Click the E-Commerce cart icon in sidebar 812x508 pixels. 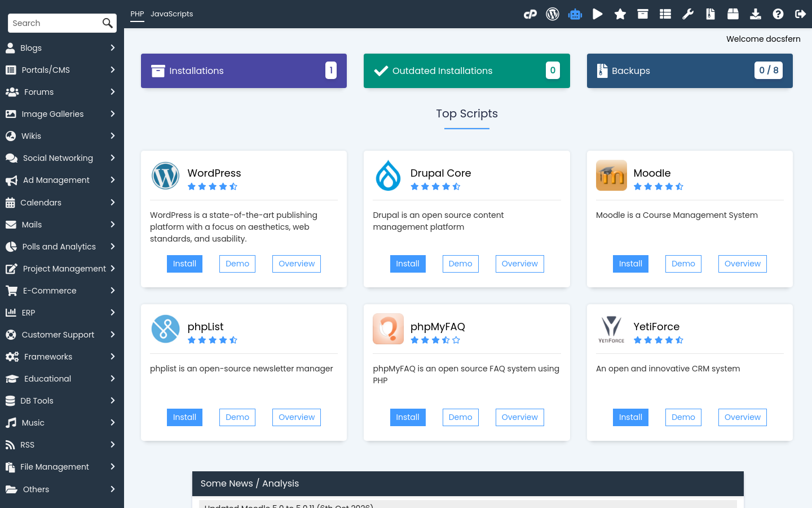point(11,291)
